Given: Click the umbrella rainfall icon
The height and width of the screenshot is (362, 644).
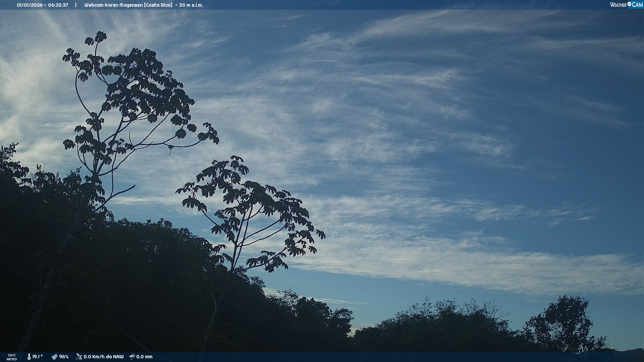Looking at the screenshot, I should 132,357.
